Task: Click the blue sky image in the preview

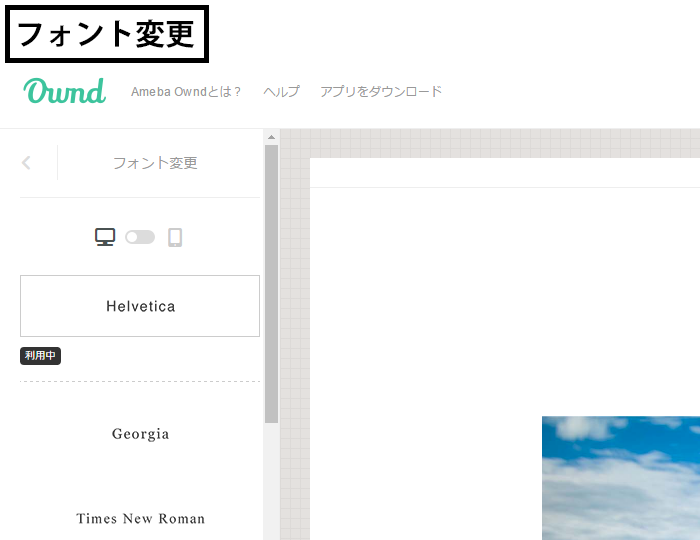Action: [x=620, y=478]
